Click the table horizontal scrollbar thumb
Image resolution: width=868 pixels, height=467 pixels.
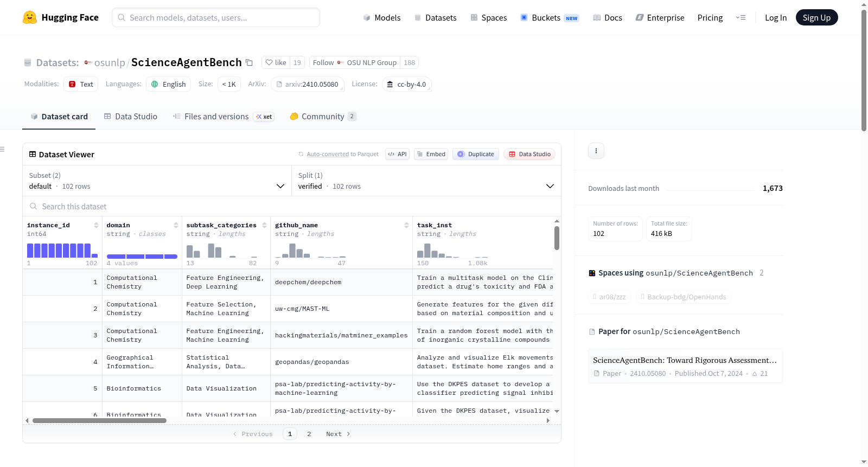click(x=99, y=420)
